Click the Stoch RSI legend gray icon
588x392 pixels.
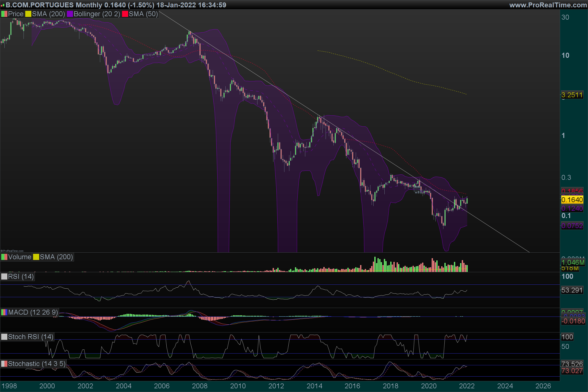4,337
